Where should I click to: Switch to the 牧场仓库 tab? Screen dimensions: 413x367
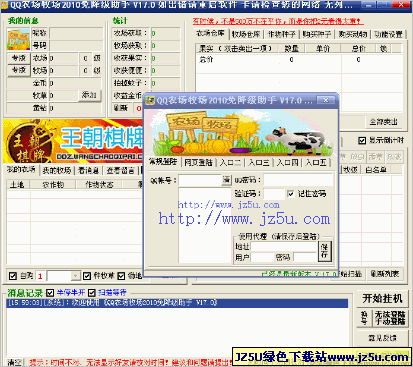tap(246, 34)
